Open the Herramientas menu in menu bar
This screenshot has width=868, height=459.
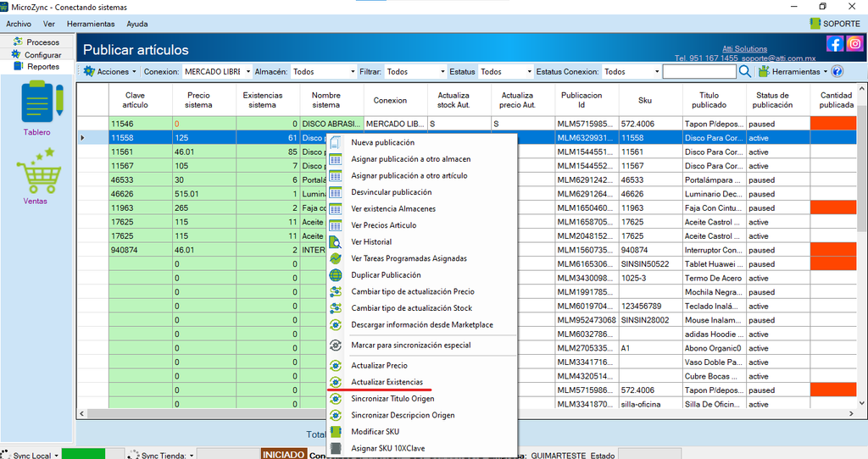pyautogui.click(x=91, y=24)
